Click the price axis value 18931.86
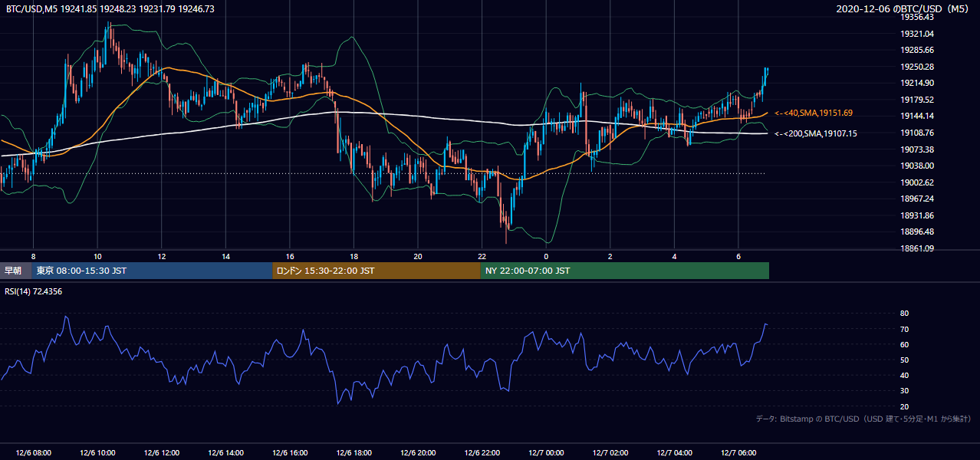The image size is (980, 460). (917, 215)
